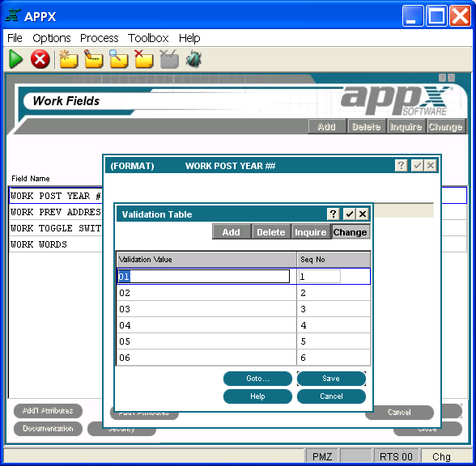Click the Work Fields Inquire mode button

pos(406,126)
